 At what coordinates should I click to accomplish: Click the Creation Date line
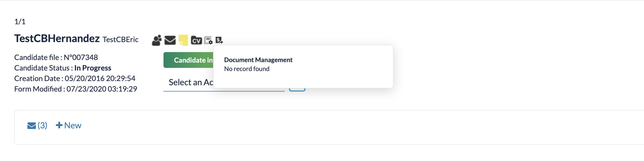pyautogui.click(x=75, y=78)
